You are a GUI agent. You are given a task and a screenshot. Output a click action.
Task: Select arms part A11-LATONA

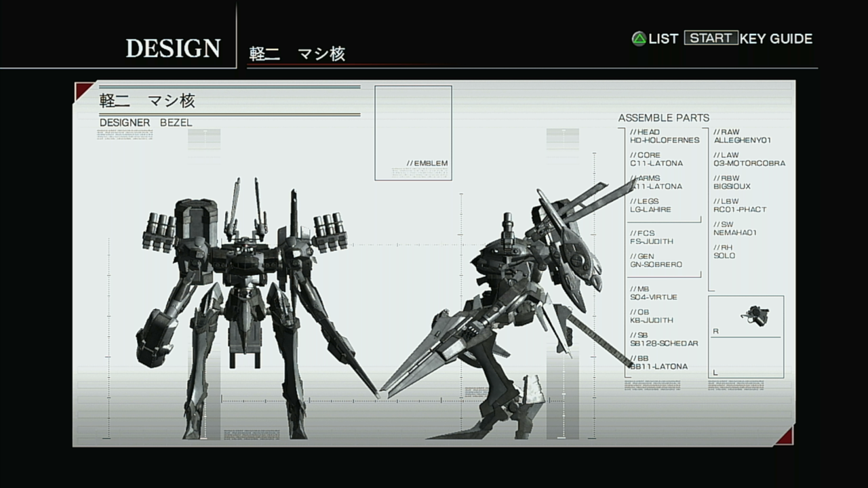click(656, 186)
